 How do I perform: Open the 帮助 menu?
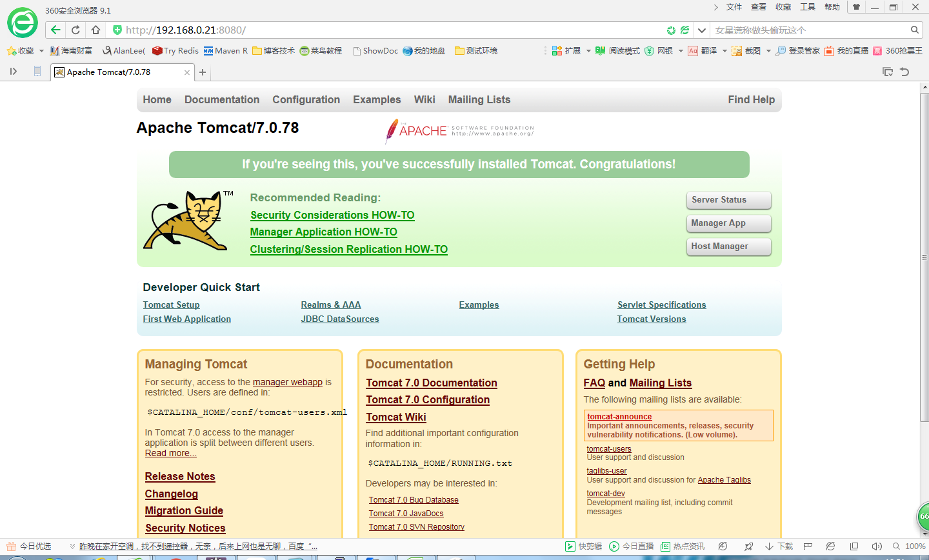pyautogui.click(x=832, y=7)
